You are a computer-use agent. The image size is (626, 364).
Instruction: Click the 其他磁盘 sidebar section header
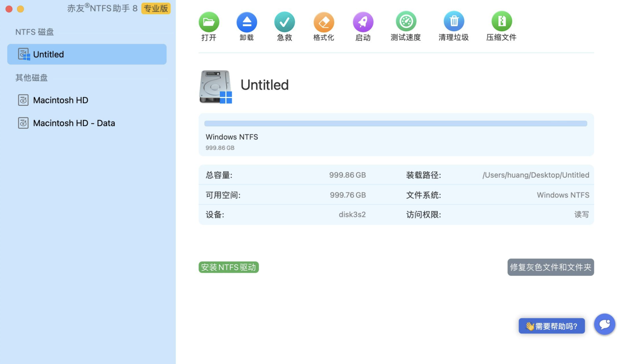coord(31,77)
